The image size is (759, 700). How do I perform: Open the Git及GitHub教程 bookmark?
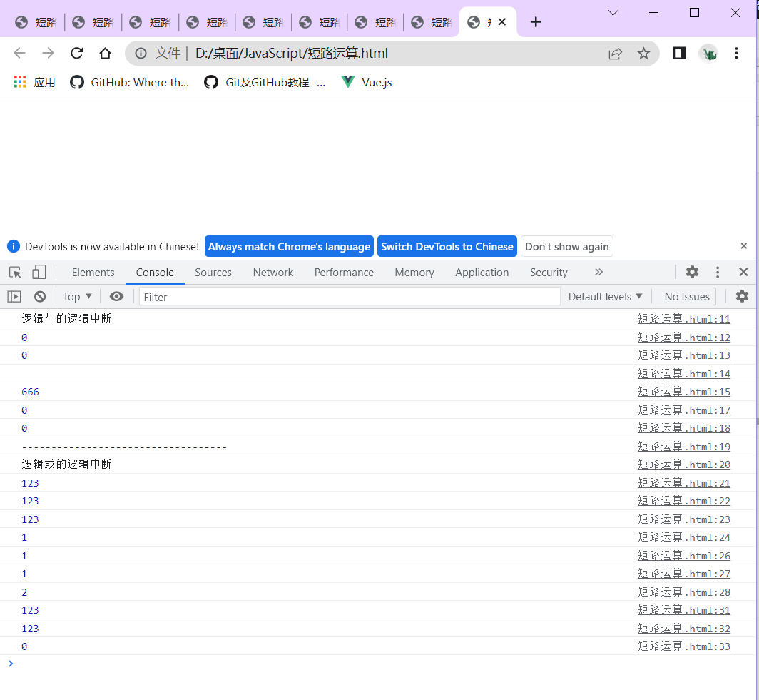tap(264, 82)
